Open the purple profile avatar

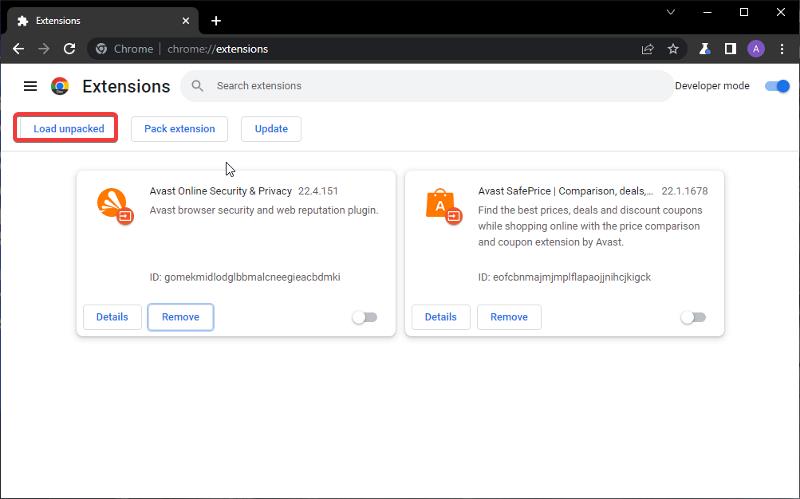[x=756, y=48]
